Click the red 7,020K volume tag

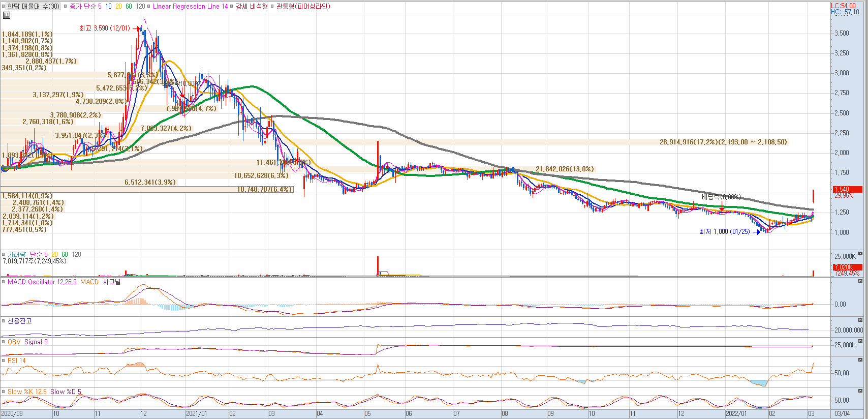click(x=847, y=267)
